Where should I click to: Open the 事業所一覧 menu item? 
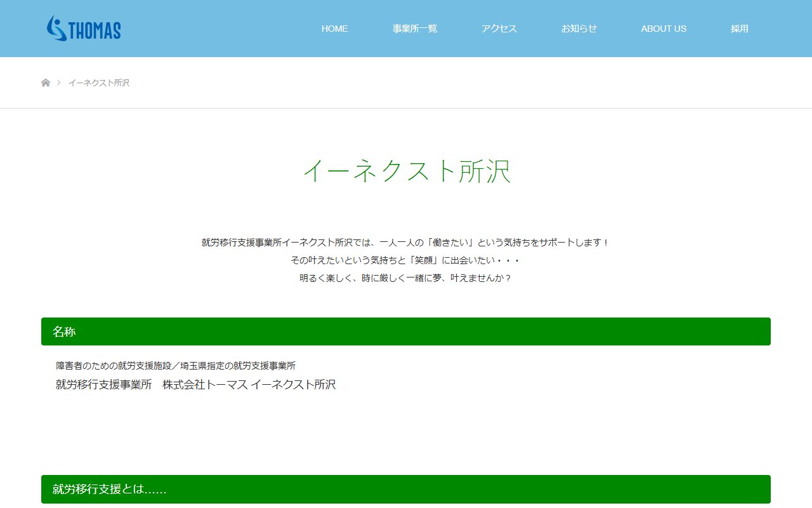coord(415,29)
